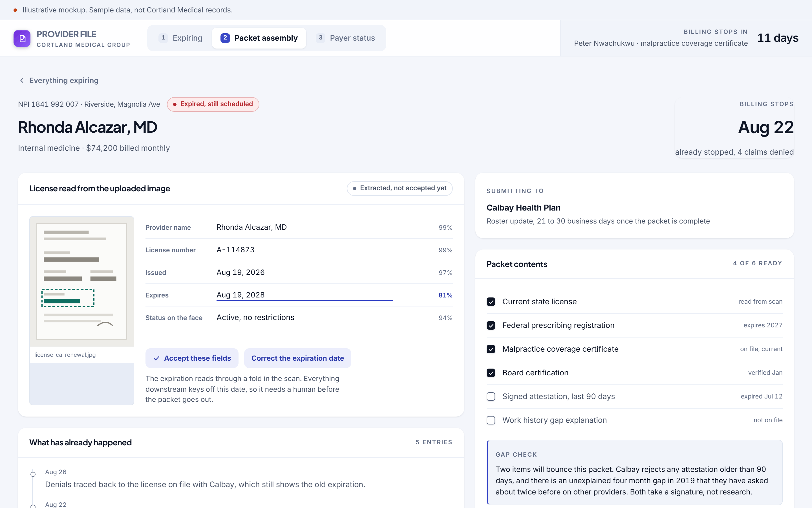Check Signed attestation, last 90 days
The image size is (812, 508).
tap(491, 397)
